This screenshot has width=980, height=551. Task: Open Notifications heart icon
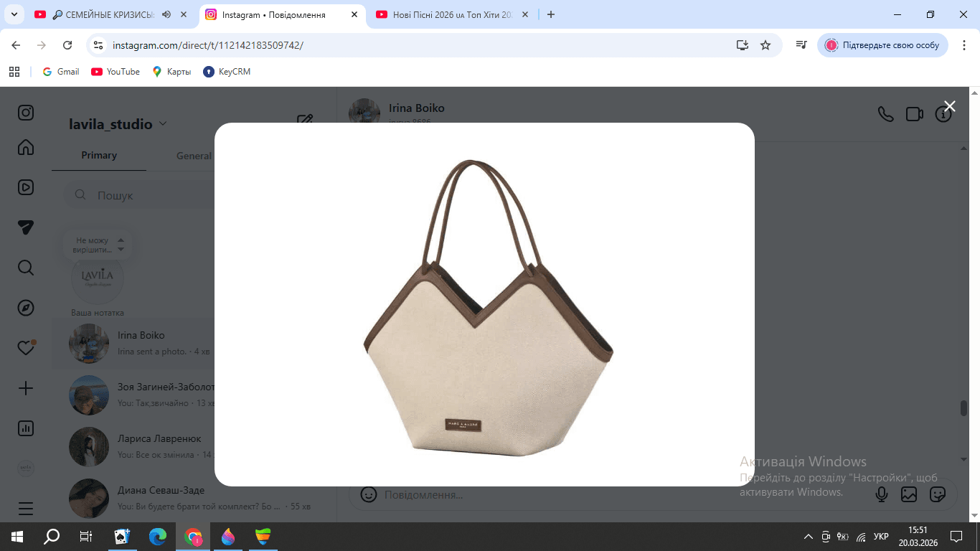26,348
